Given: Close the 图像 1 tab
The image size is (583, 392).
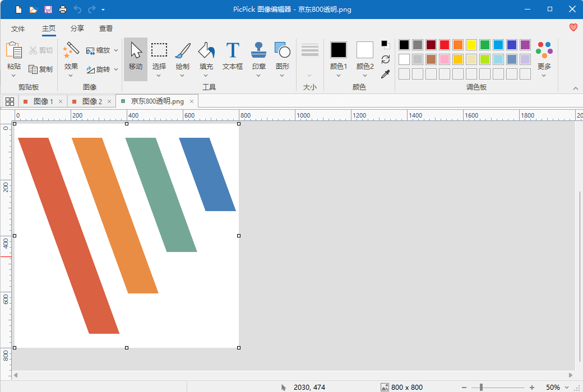Looking at the screenshot, I should [61, 101].
